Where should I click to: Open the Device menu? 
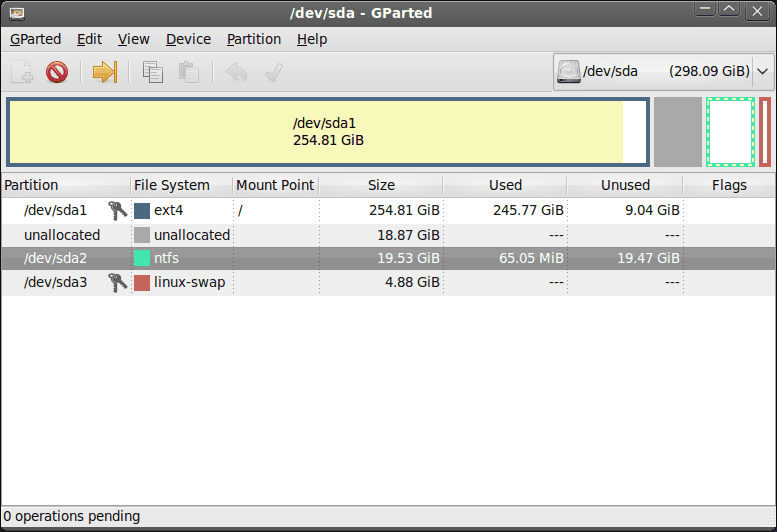coord(188,39)
